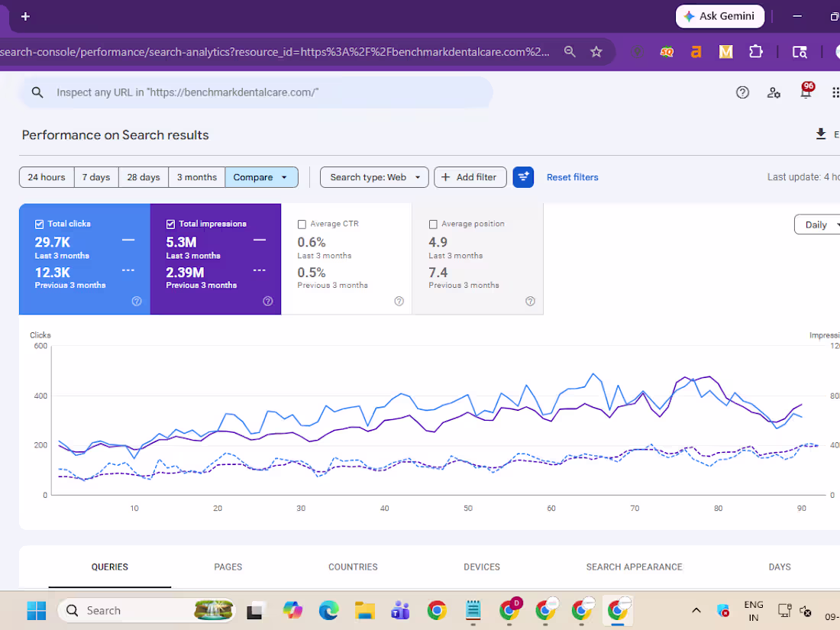Select the 24 hours date range
The image size is (840, 630).
coord(47,177)
